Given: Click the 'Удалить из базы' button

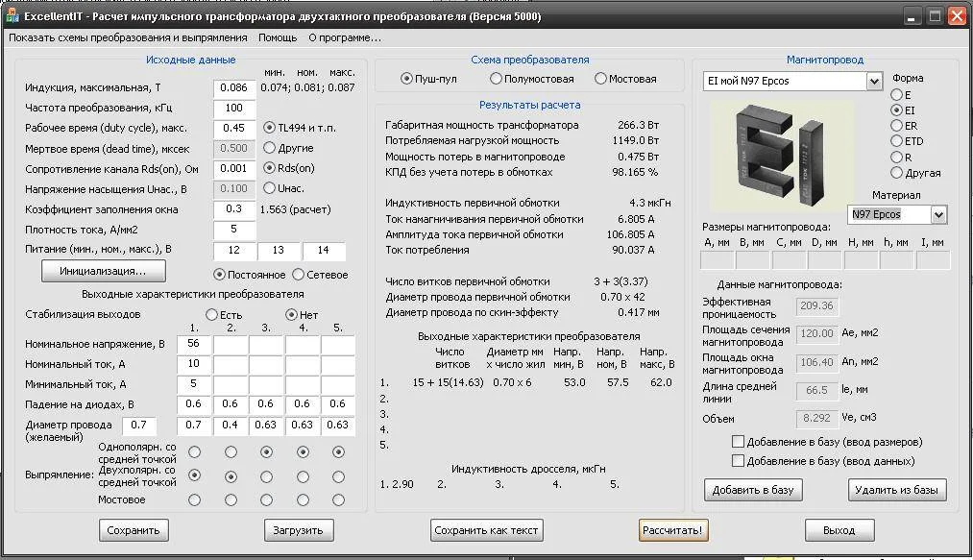Looking at the screenshot, I should [897, 490].
